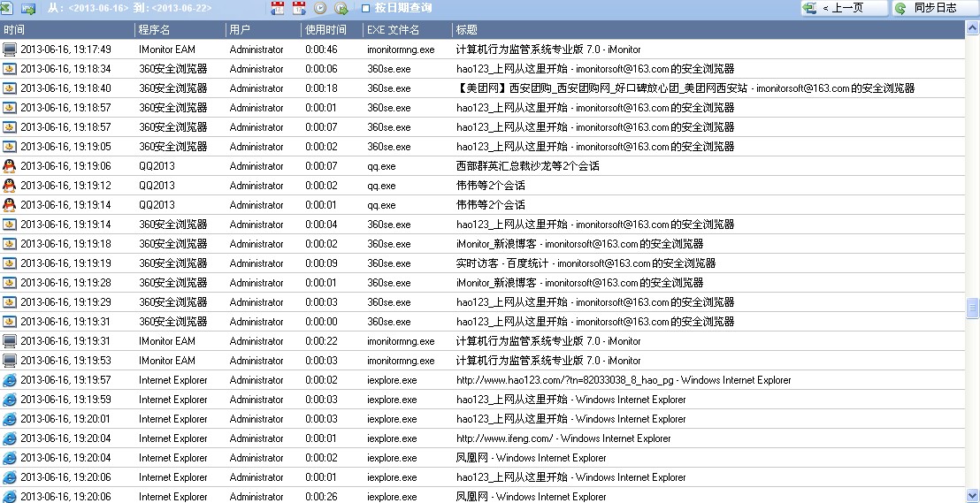Click the 360 browser icon at 19:18:40

(x=10, y=88)
